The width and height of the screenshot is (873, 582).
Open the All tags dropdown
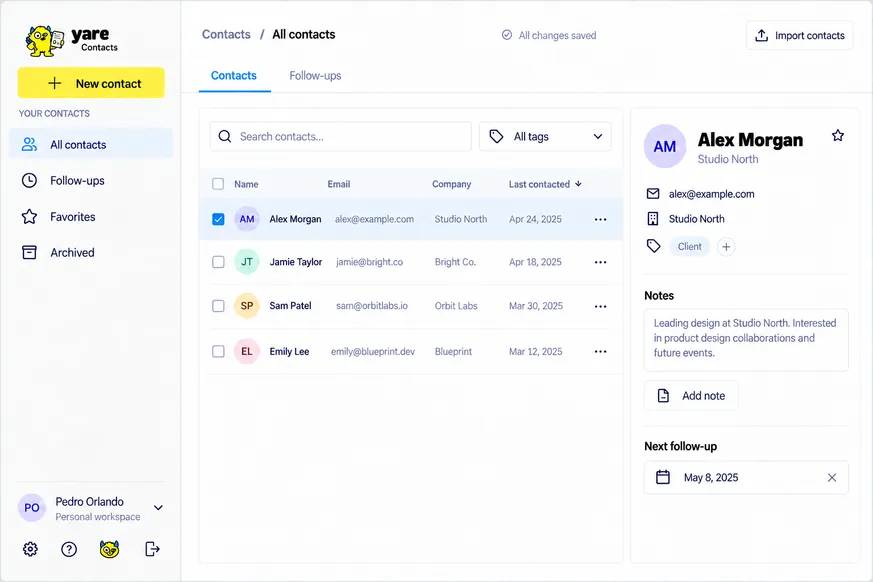point(545,136)
